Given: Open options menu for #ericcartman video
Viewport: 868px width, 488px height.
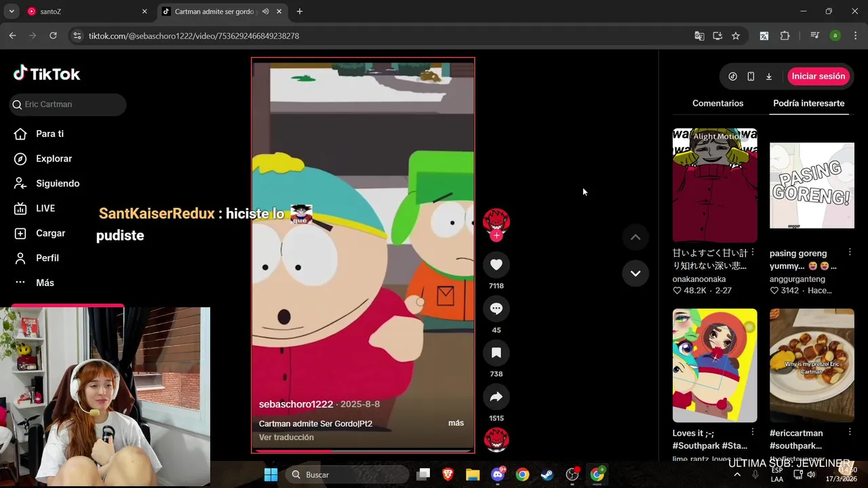Looking at the screenshot, I should [x=850, y=432].
